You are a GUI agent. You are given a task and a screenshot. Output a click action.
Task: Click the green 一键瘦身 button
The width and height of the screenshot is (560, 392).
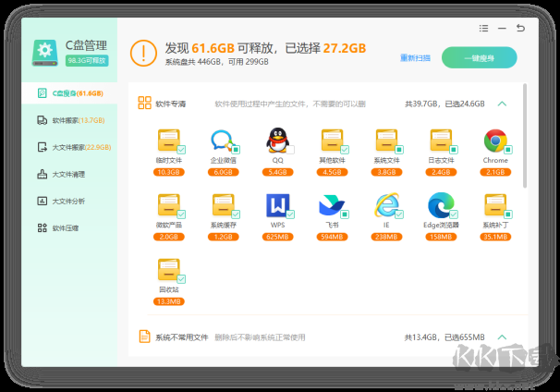pyautogui.click(x=479, y=57)
